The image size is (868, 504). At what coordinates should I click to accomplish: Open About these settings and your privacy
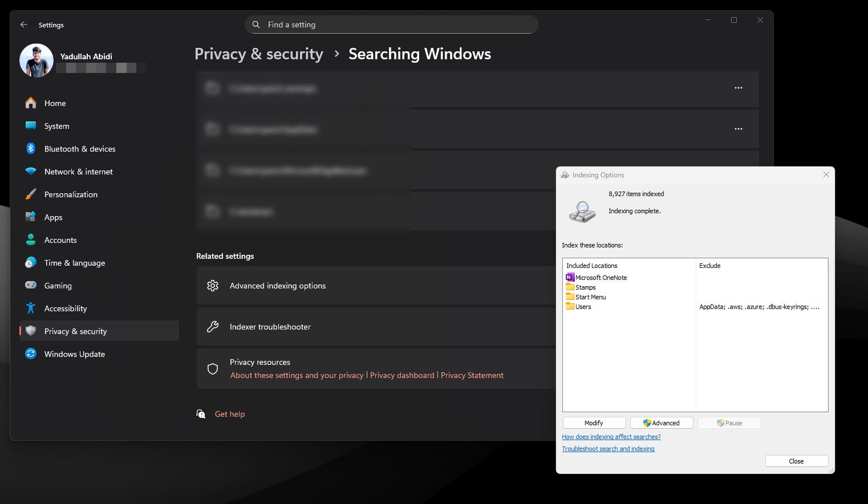click(x=297, y=375)
